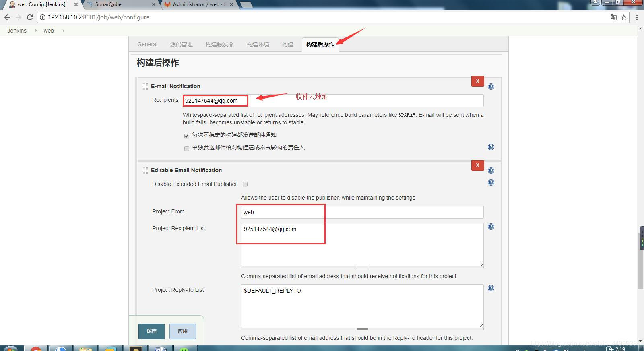Open the 构建 config tab

[x=287, y=44]
